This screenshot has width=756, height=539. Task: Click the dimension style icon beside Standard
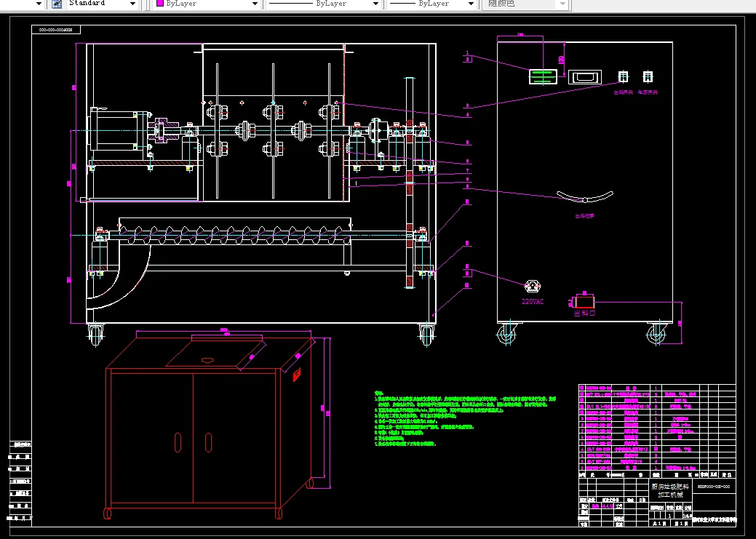pos(56,4)
